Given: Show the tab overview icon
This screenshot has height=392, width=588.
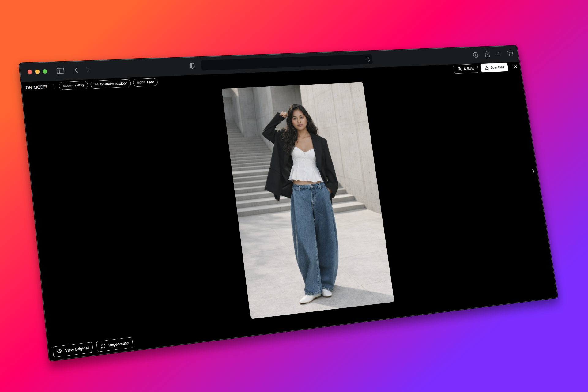Looking at the screenshot, I should [510, 54].
